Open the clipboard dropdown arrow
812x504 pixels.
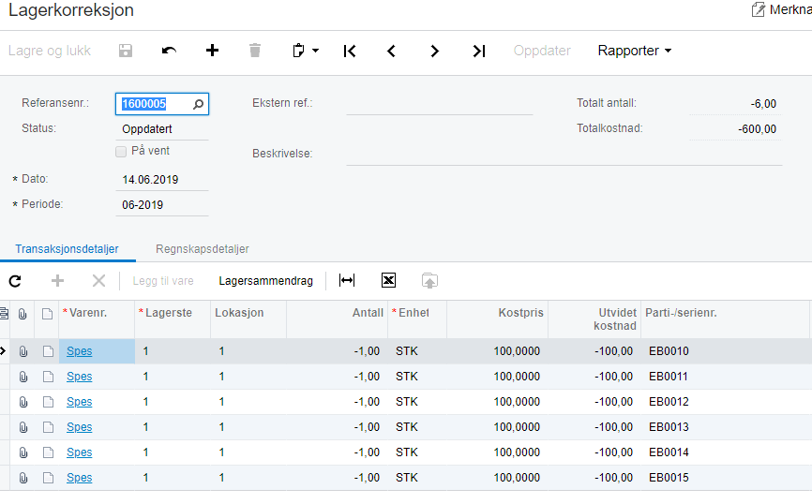pos(315,51)
